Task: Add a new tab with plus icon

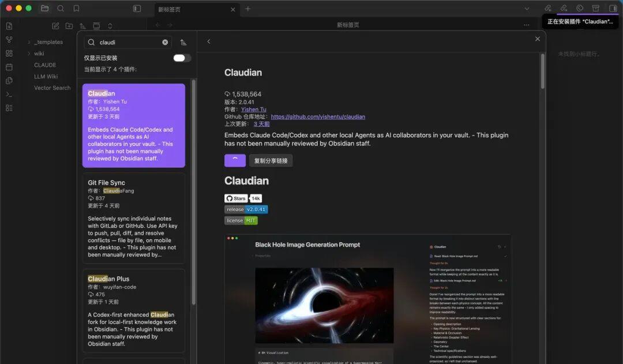Action: 248,9
